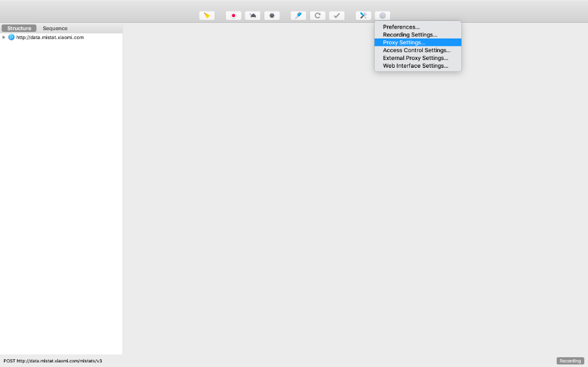Click the compose pen icon
This screenshot has width=588, height=367.
click(x=298, y=16)
